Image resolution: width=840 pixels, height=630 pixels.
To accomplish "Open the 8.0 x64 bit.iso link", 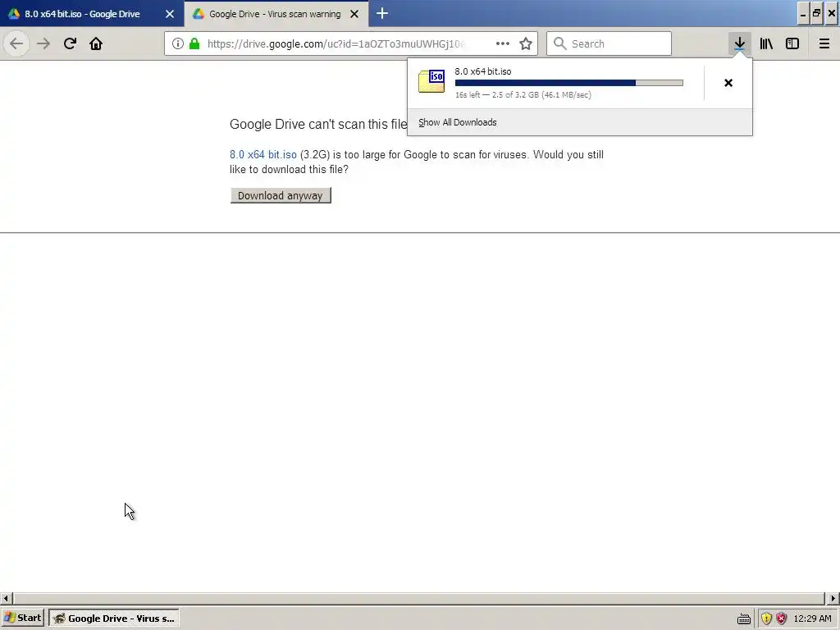I will tap(263, 155).
